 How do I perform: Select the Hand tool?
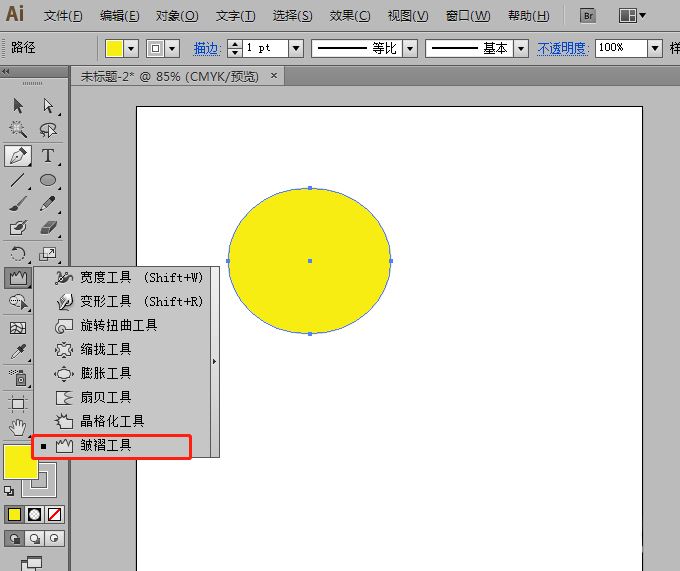click(x=18, y=427)
